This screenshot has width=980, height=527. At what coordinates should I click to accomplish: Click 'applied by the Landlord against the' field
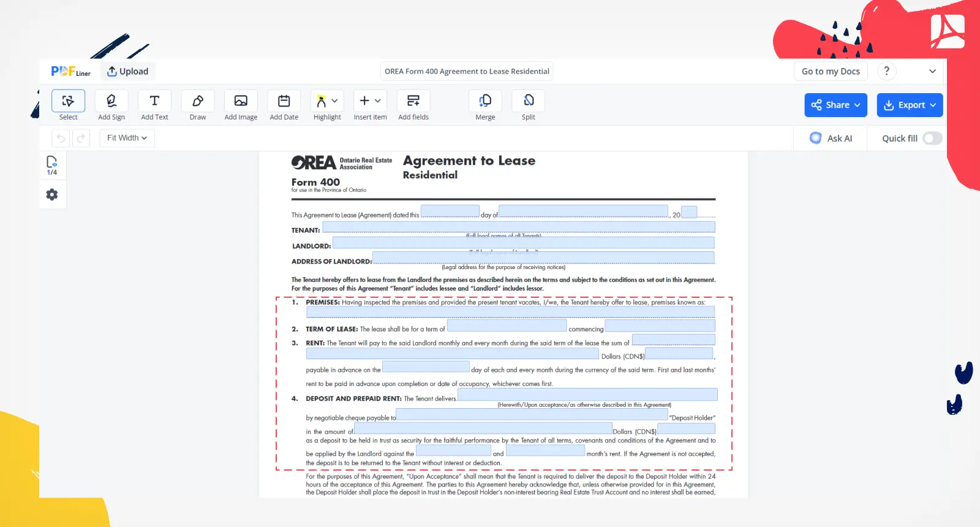[x=453, y=450]
